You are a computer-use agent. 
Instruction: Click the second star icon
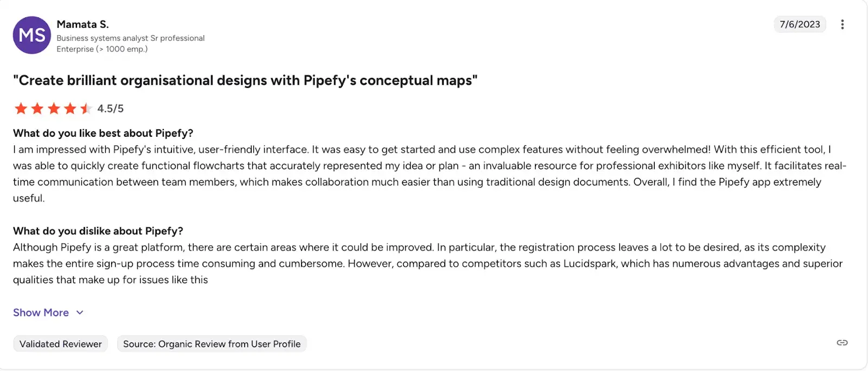click(37, 108)
